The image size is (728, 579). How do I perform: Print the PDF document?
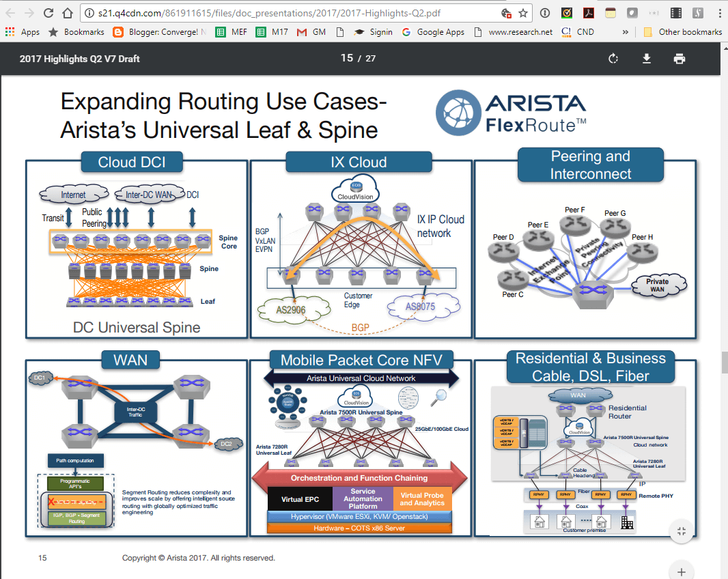679,59
